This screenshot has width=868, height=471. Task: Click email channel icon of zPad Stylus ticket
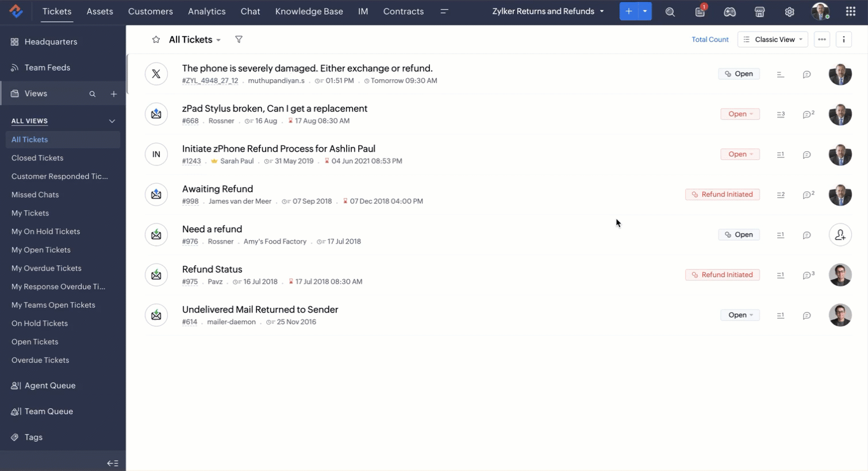156,114
